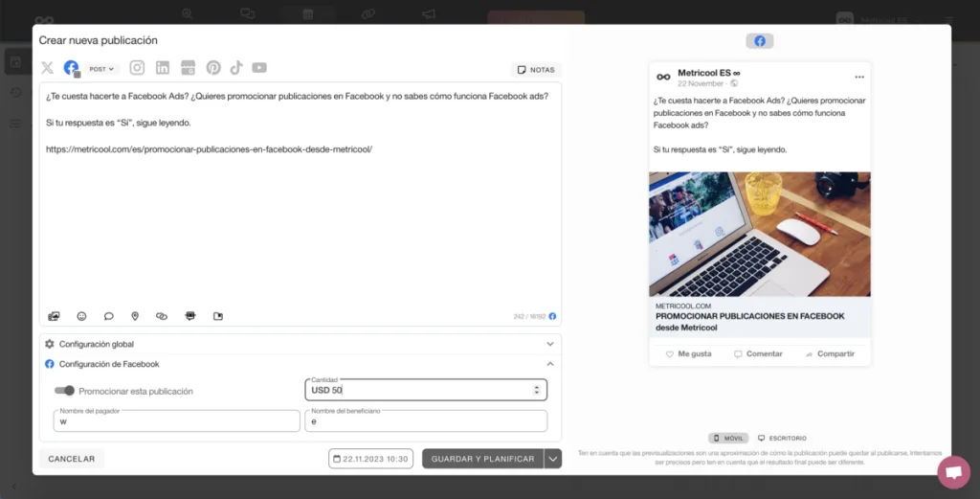The width and height of the screenshot is (980, 499).
Task: Click the Facebook character counter icon
Action: tap(552, 316)
